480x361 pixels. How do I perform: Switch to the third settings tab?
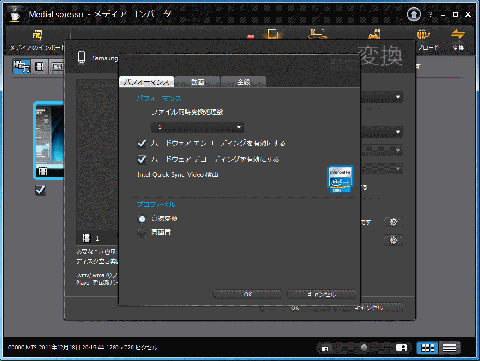(x=244, y=82)
